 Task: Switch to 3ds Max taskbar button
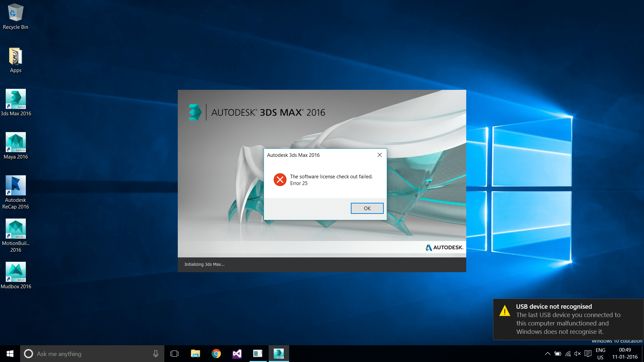[279, 354]
